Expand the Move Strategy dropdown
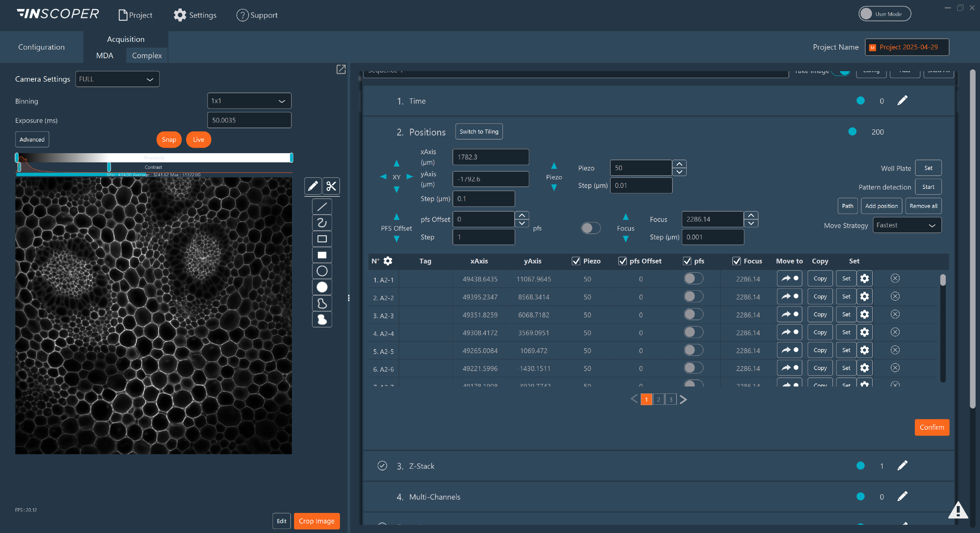The image size is (980, 533). coord(906,225)
